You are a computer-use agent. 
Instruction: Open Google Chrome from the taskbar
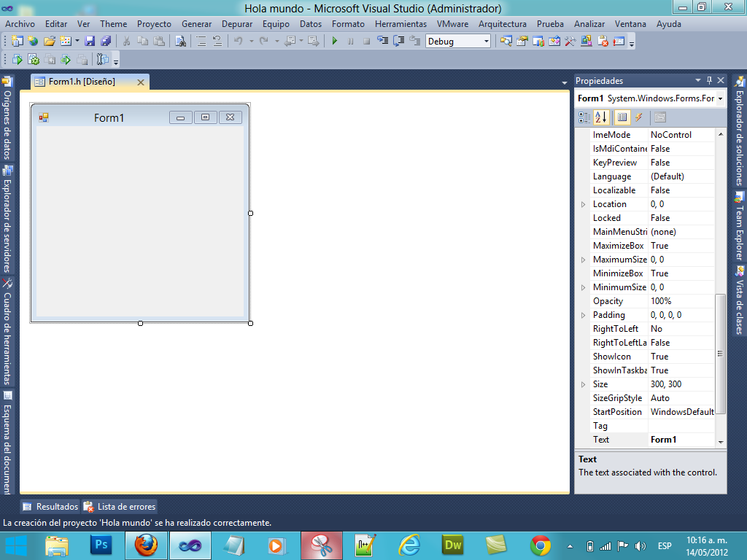pos(541,545)
